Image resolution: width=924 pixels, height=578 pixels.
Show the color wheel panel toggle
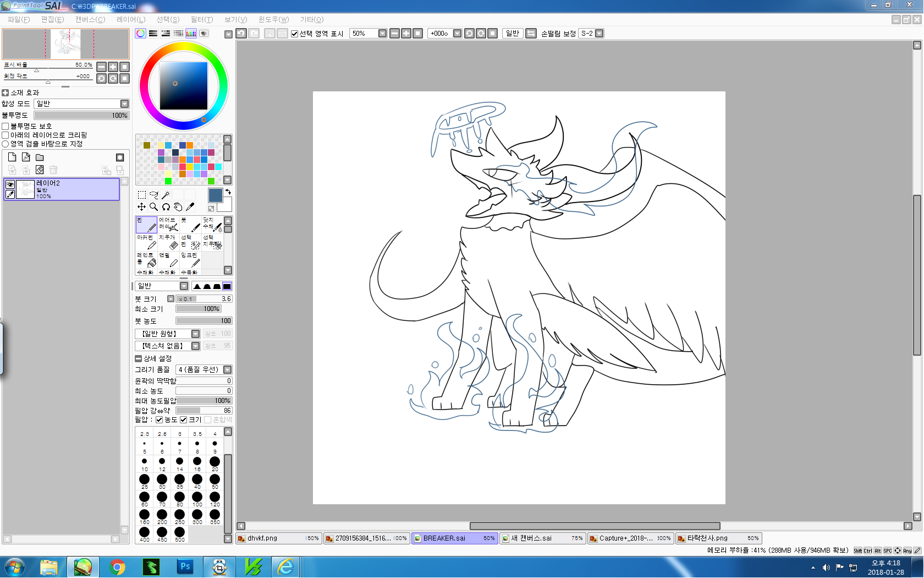(x=141, y=34)
